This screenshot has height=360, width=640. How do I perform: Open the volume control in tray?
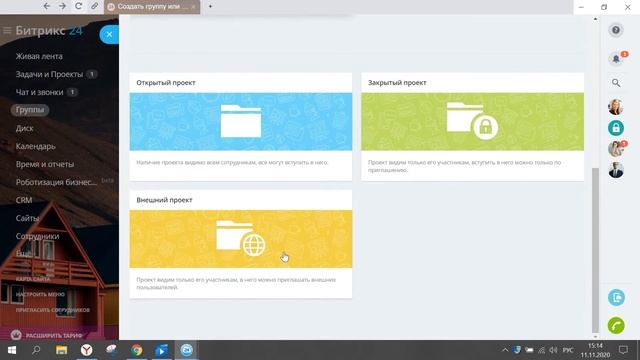tap(553, 350)
